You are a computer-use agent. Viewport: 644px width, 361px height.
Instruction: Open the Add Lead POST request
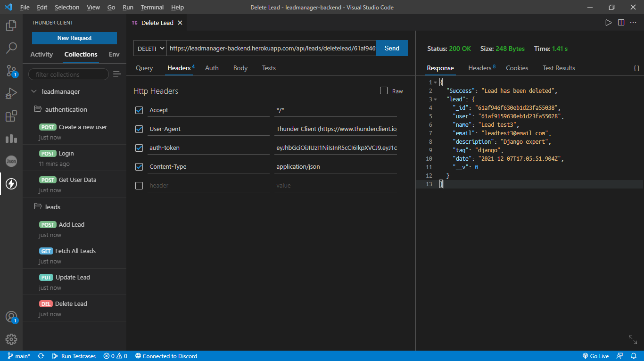(x=74, y=229)
